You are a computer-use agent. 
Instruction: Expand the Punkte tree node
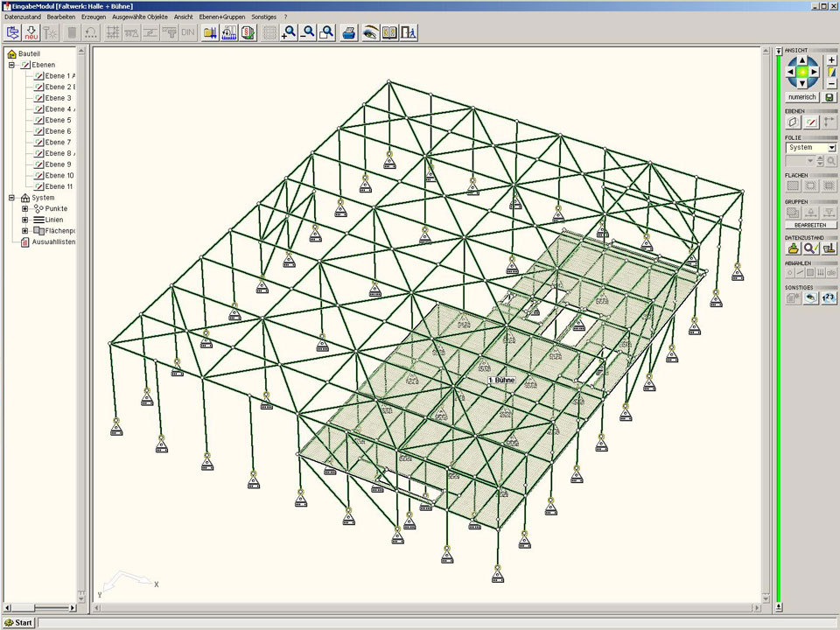coord(25,209)
